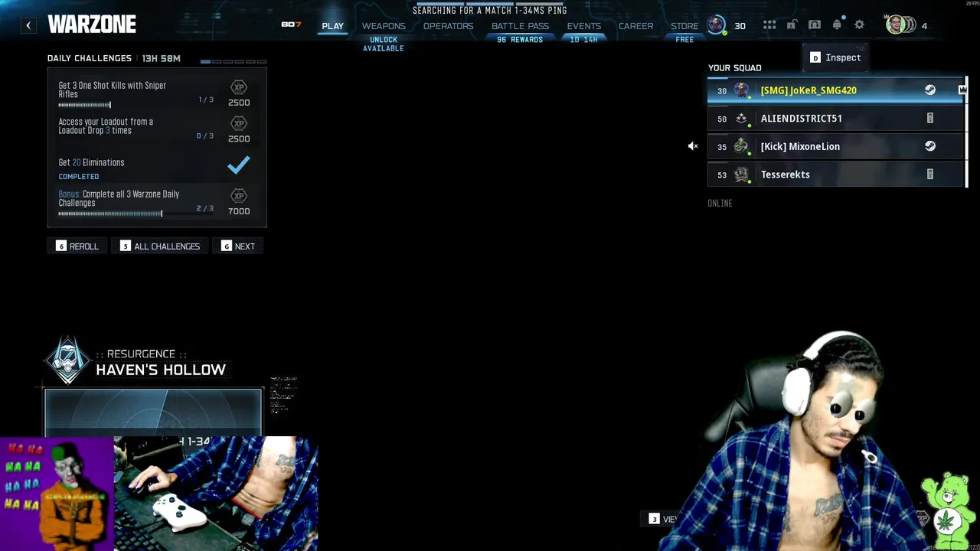Open the nine-dot game menu grid
This screenshot has height=551, width=980.
(769, 25)
